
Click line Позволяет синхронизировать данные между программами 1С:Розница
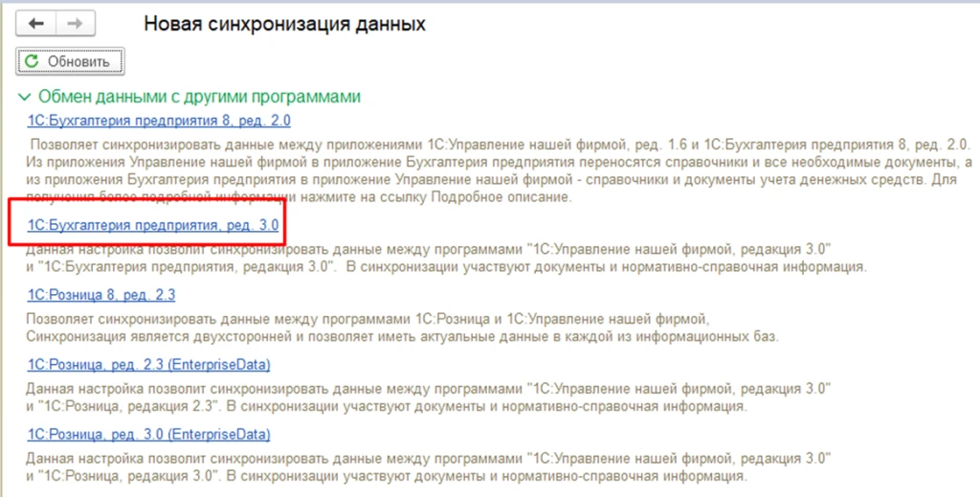point(367,320)
